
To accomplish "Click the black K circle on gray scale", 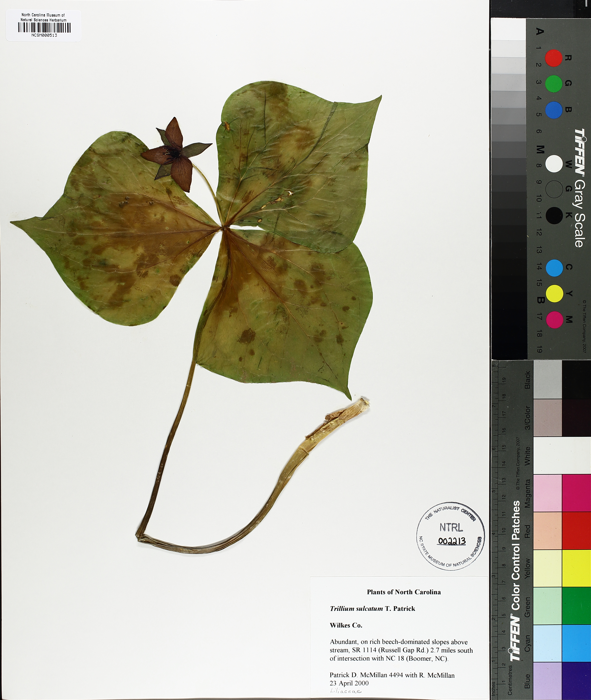I will coord(554,215).
